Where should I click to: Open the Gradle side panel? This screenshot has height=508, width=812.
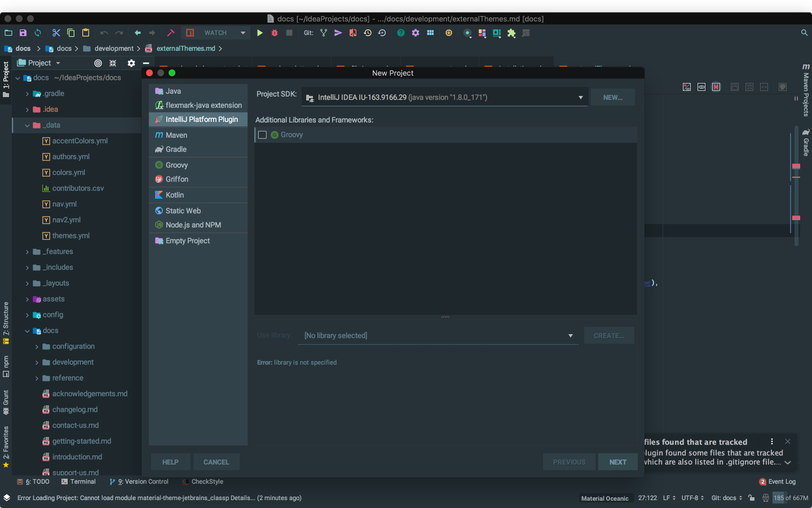806,142
